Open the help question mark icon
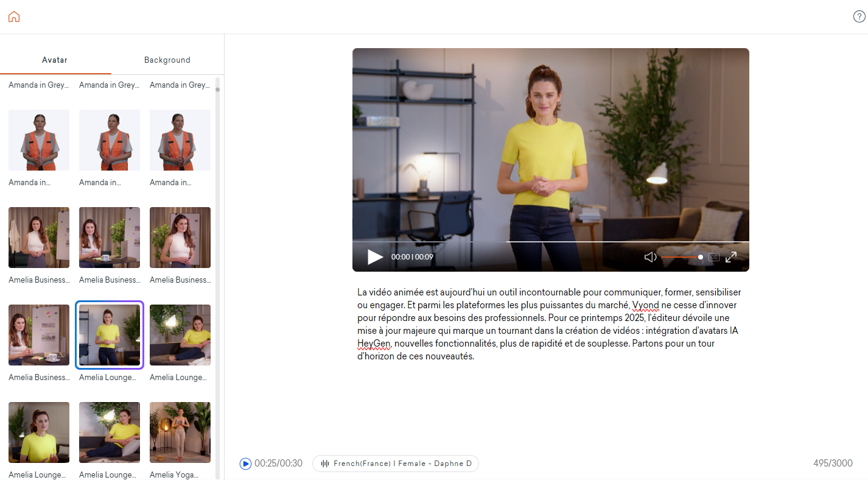Viewport: 868px width, 480px height. [859, 16]
